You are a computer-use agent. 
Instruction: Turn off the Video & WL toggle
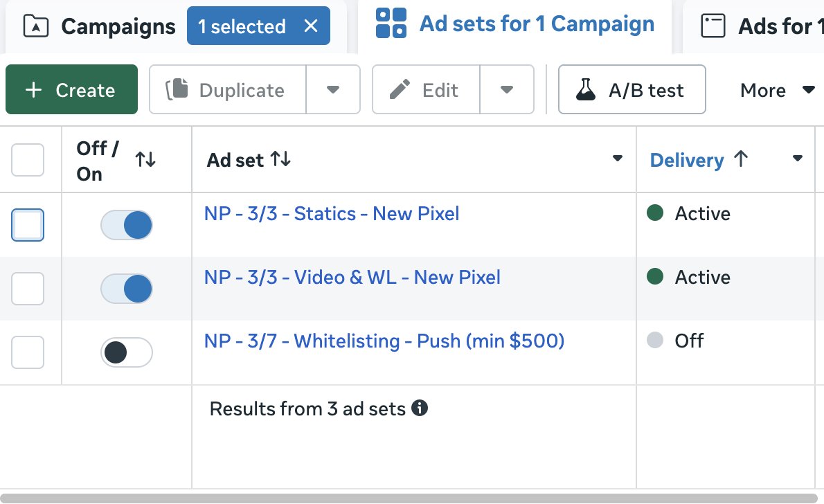[127, 289]
